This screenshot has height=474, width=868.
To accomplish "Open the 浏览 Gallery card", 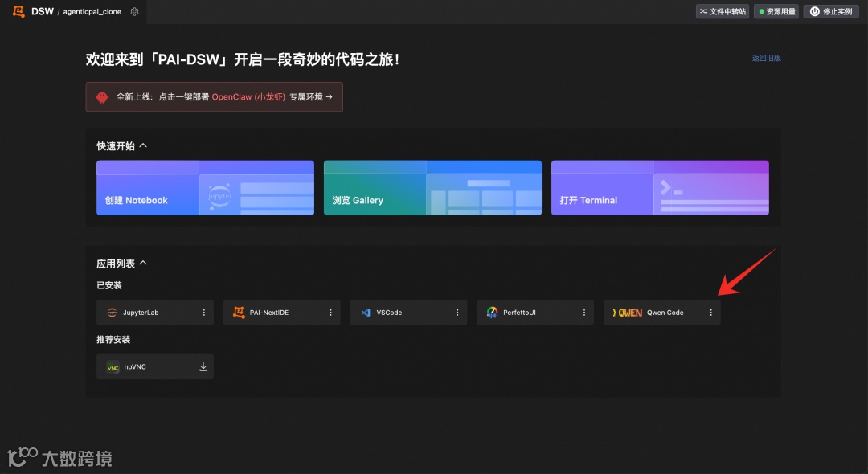I will (432, 188).
